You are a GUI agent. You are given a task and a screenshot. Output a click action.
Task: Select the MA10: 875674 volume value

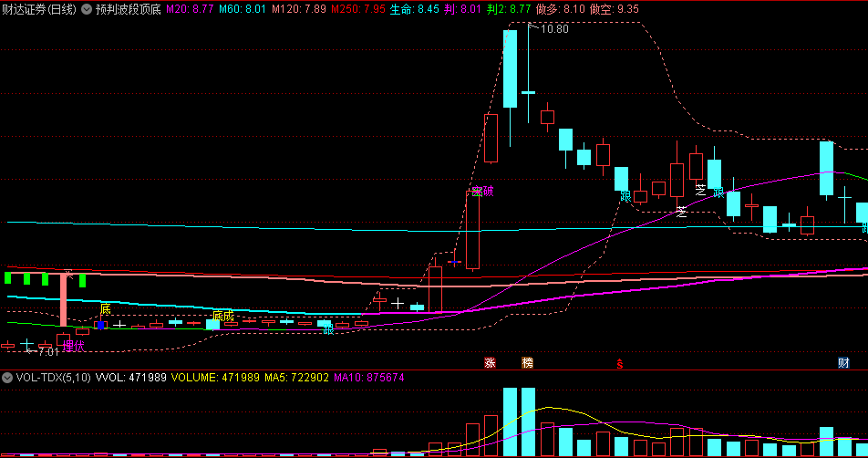(x=369, y=378)
